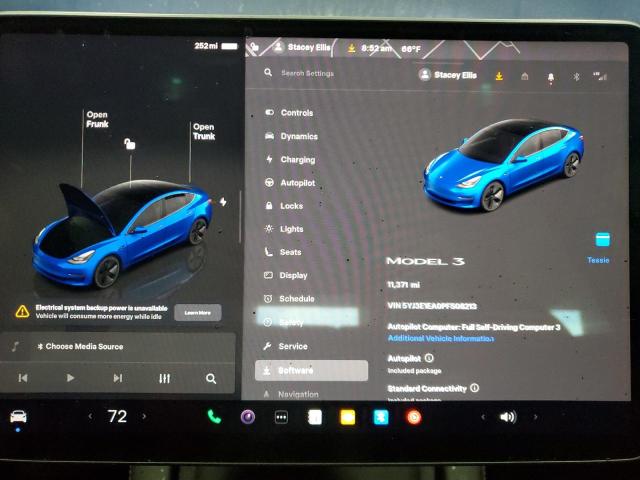Tap the door lock icon above the car
The image size is (640, 480).
point(129,144)
